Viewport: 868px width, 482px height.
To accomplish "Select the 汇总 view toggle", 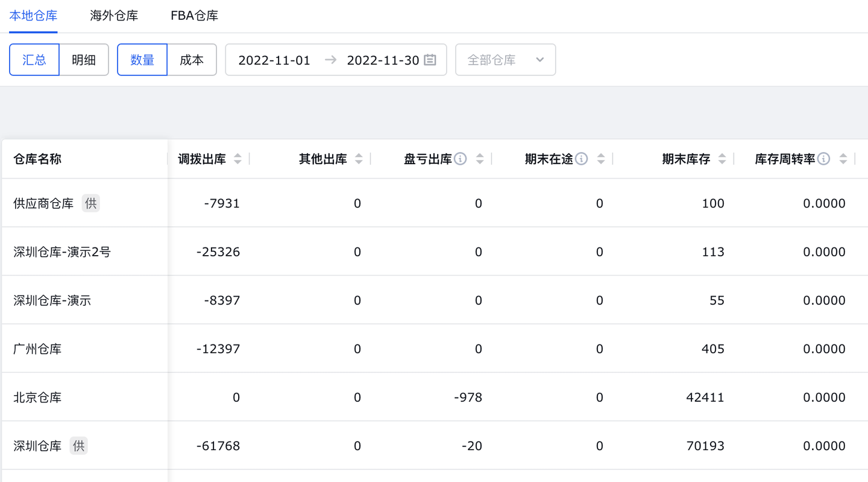I will tap(34, 60).
